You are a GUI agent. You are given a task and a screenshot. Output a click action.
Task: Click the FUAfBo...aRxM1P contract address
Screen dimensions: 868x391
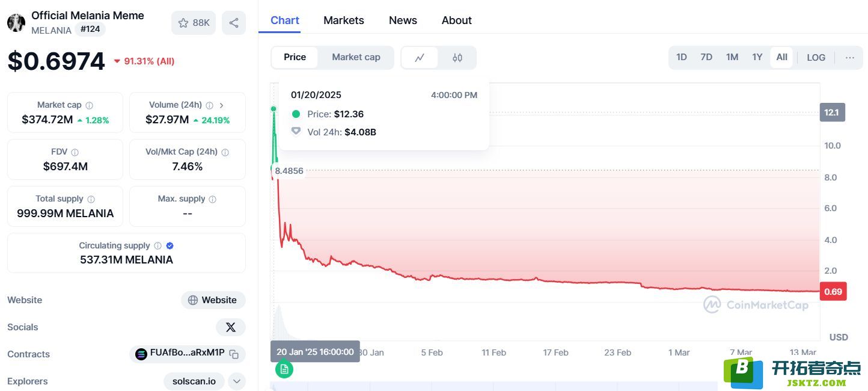(x=187, y=353)
